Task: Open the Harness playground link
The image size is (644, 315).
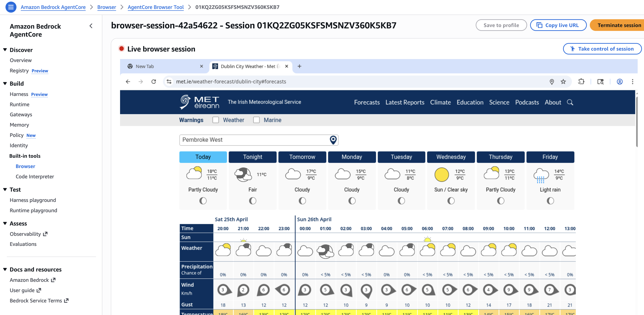Action: click(32, 200)
